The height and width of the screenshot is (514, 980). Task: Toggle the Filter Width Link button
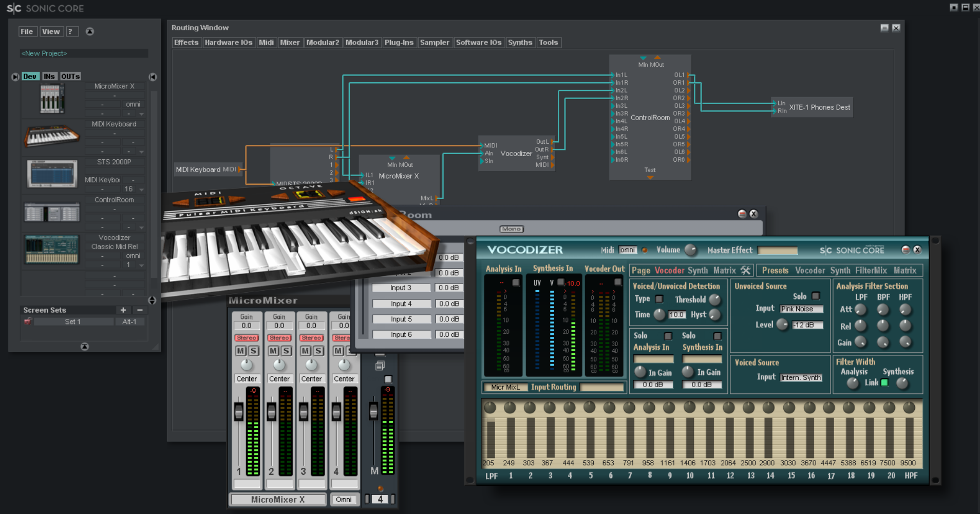click(884, 383)
